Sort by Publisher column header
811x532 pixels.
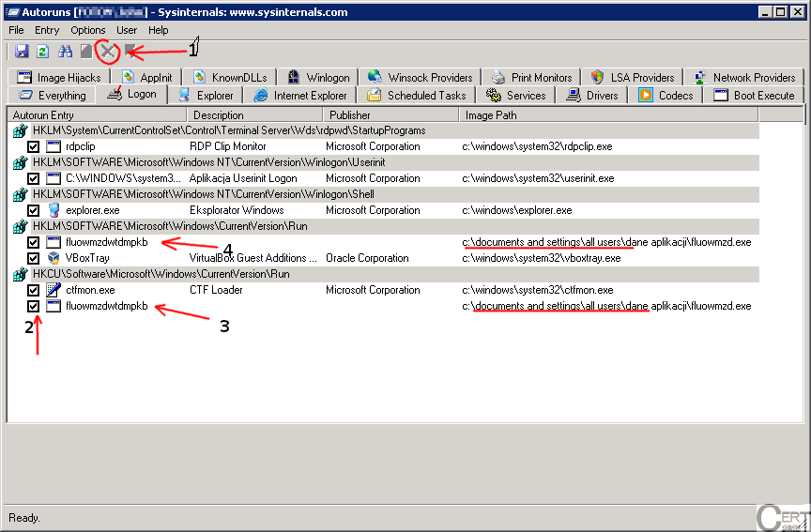coord(390,115)
